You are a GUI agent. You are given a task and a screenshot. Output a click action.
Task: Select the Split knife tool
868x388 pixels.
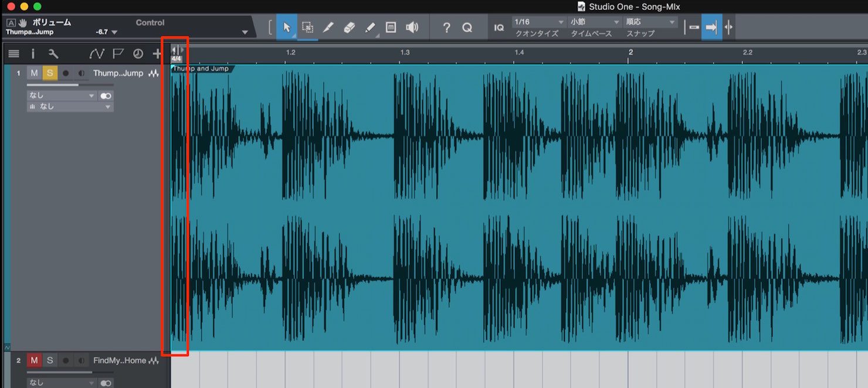[328, 27]
